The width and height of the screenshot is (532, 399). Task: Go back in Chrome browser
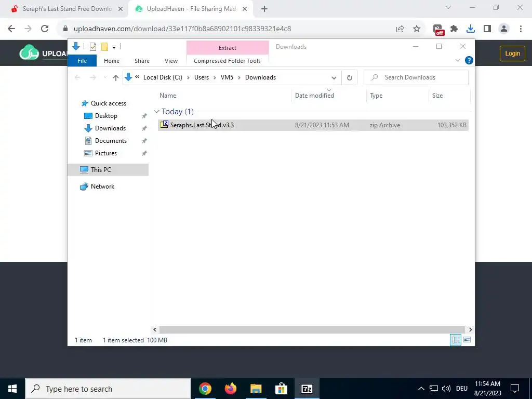[x=11, y=29]
